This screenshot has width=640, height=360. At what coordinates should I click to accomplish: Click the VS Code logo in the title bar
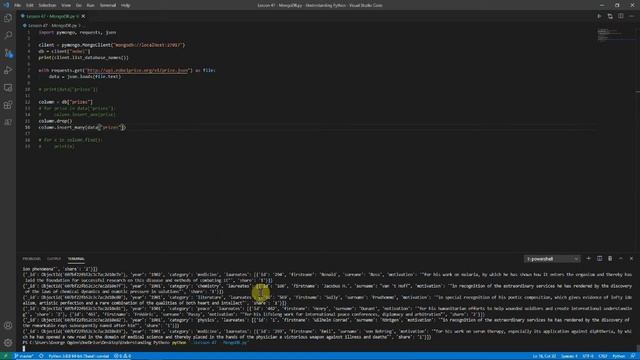click(x=6, y=5)
